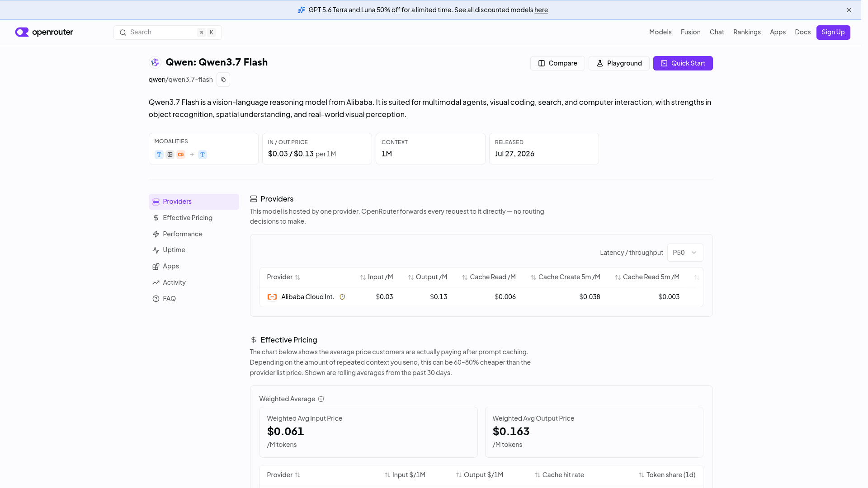Select Uptime in the sidebar
Image resolution: width=868 pixels, height=488 pixels.
click(193, 250)
